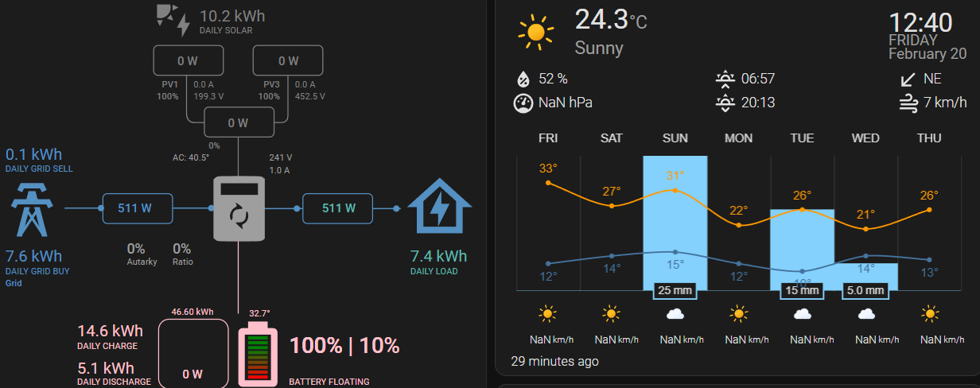Click the 511 W load power box
The width and height of the screenshot is (980, 388).
pos(339,208)
